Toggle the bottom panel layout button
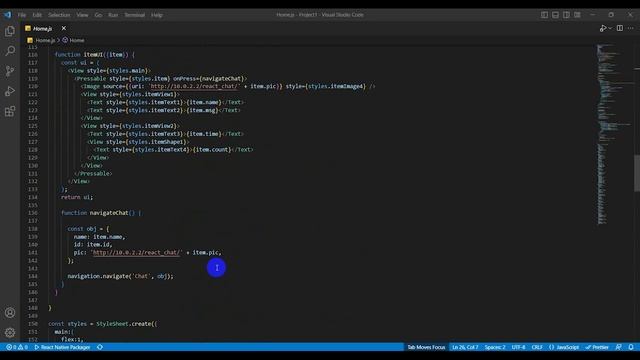 pyautogui.click(x=556, y=15)
